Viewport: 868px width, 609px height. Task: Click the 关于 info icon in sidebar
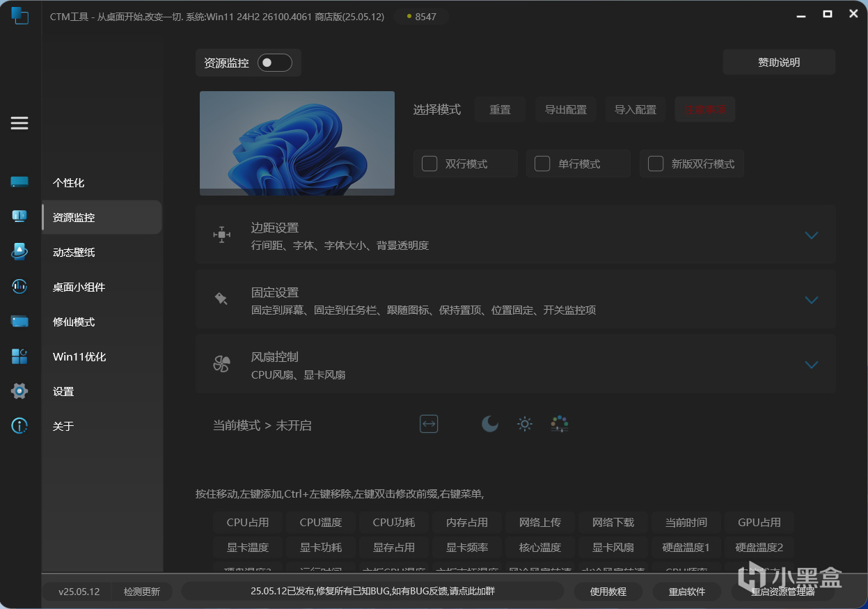tap(19, 425)
